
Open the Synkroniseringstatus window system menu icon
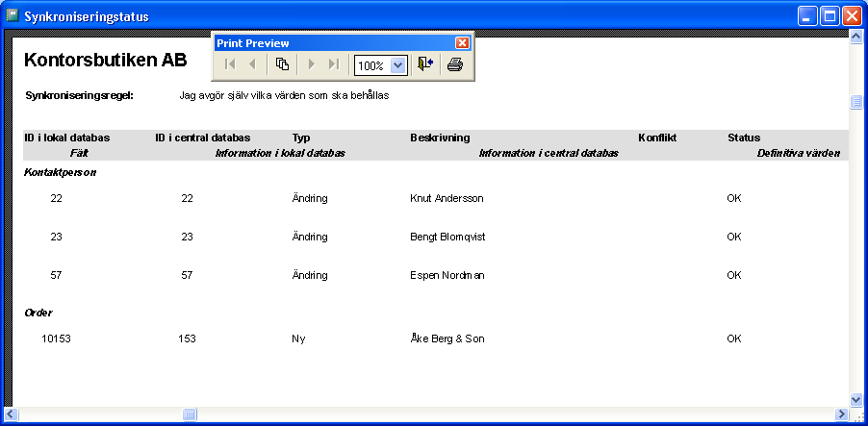[13, 15]
